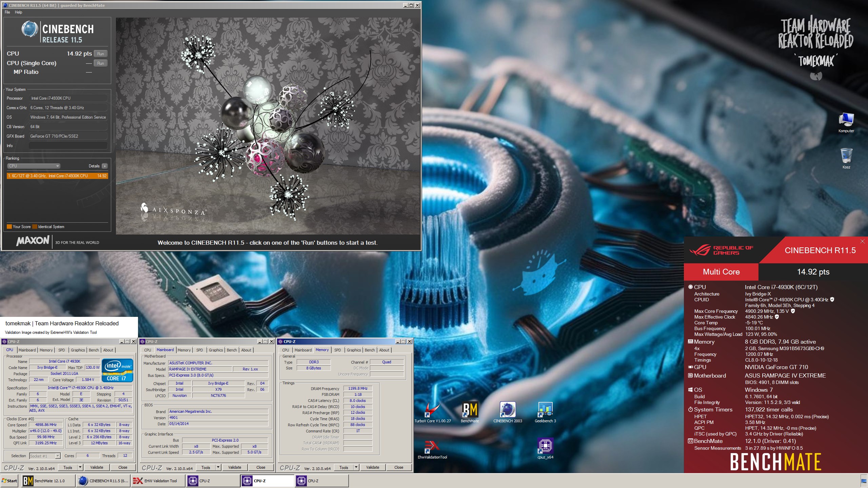
Task: Expand Tools dropdown arrow in CPU tab window
Action: 80,467
